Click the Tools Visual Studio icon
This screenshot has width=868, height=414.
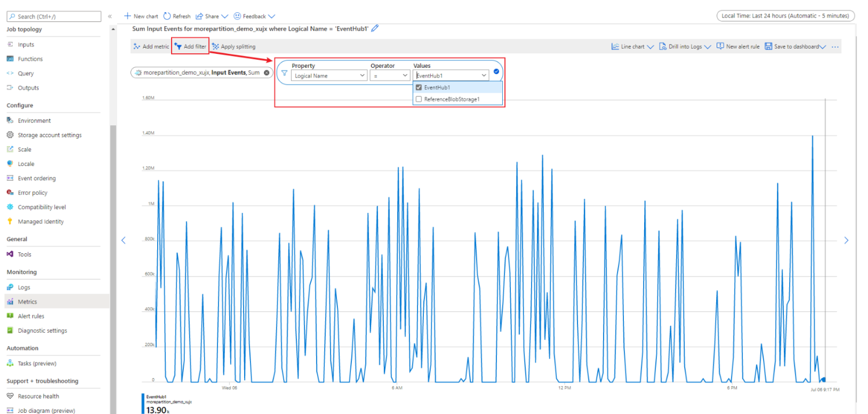click(x=10, y=255)
